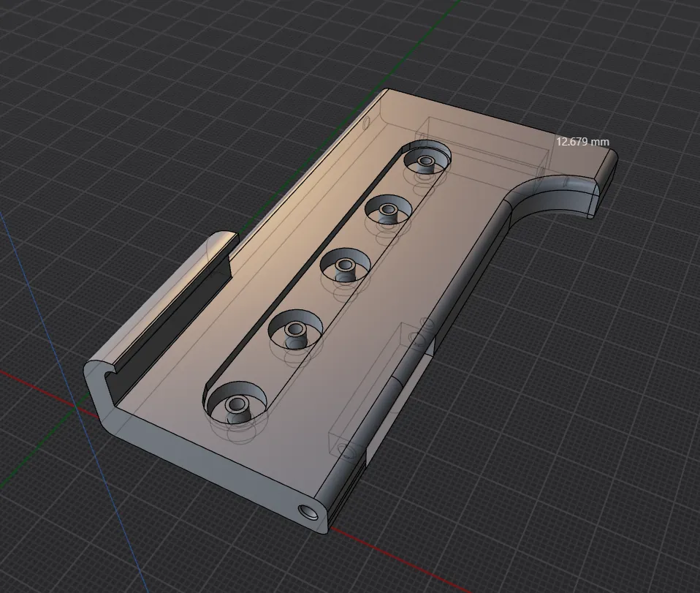Image resolution: width=700 pixels, height=593 pixels.
Task: Select the bottom countersunk hole in the slot
Action: [x=236, y=401]
